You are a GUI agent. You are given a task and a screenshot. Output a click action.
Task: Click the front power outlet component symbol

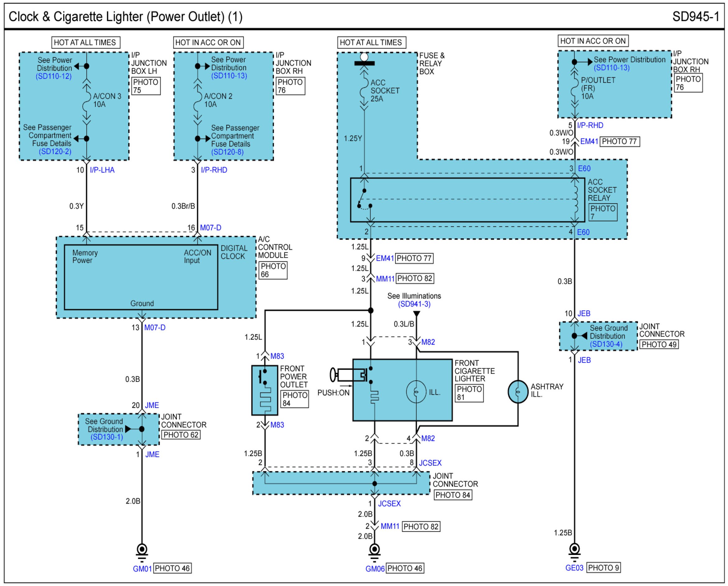[265, 390]
